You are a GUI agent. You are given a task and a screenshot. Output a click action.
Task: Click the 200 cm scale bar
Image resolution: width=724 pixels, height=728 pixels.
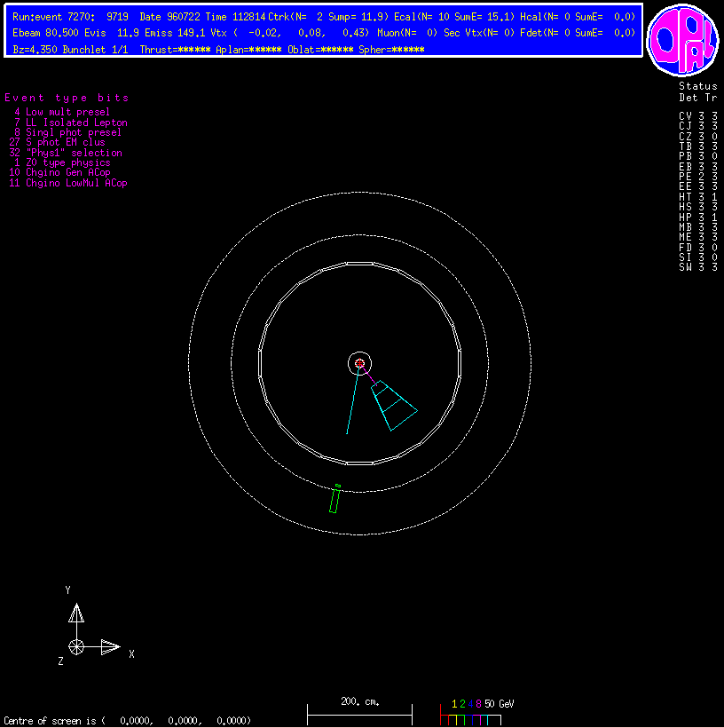[x=359, y=710]
